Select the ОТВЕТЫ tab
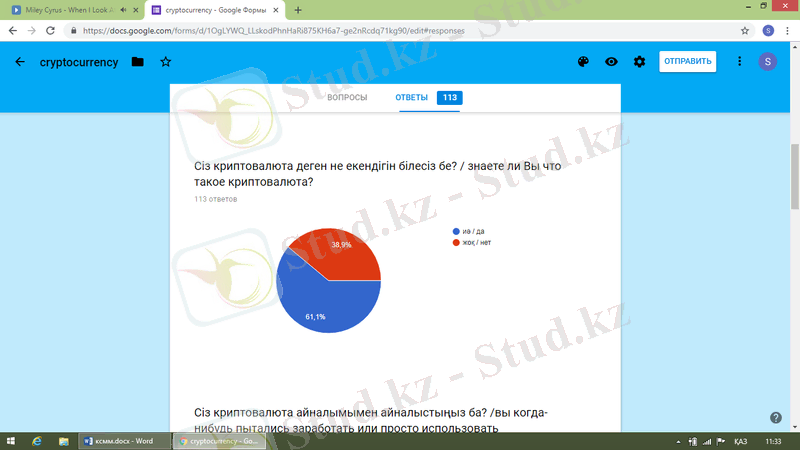This screenshot has width=800, height=450. tap(411, 97)
